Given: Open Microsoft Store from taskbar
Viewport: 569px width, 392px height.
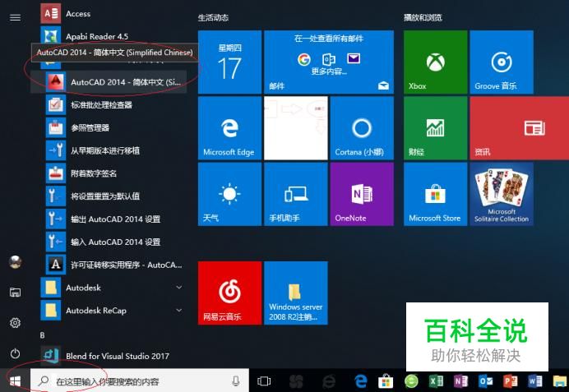Looking at the screenshot, I should 386,381.
